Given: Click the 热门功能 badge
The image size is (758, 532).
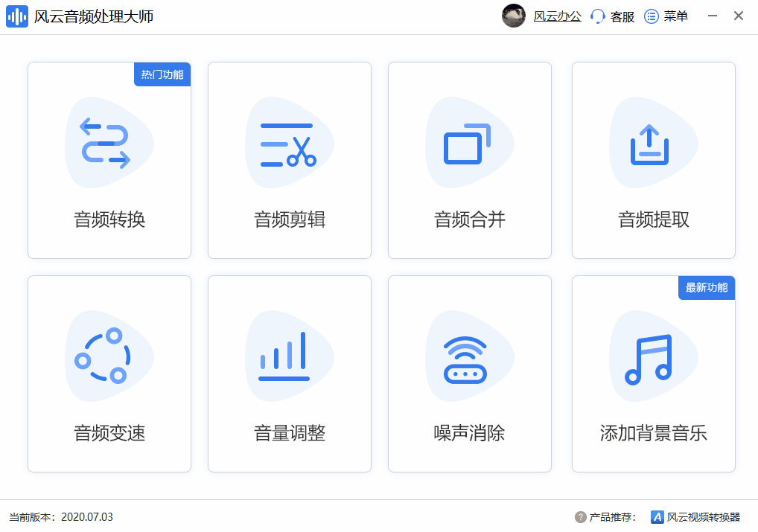Looking at the screenshot, I should point(162,74).
